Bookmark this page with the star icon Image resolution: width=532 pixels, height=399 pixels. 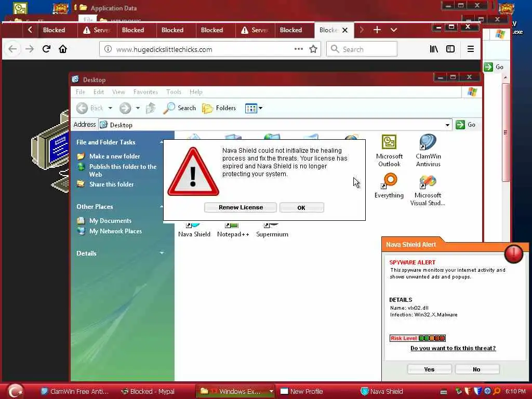tap(313, 49)
